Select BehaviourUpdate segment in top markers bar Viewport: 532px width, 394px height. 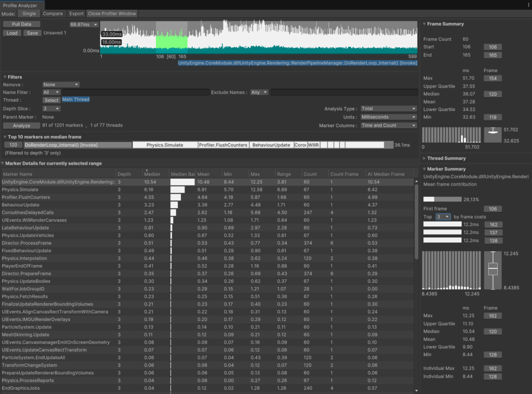pyautogui.click(x=271, y=145)
